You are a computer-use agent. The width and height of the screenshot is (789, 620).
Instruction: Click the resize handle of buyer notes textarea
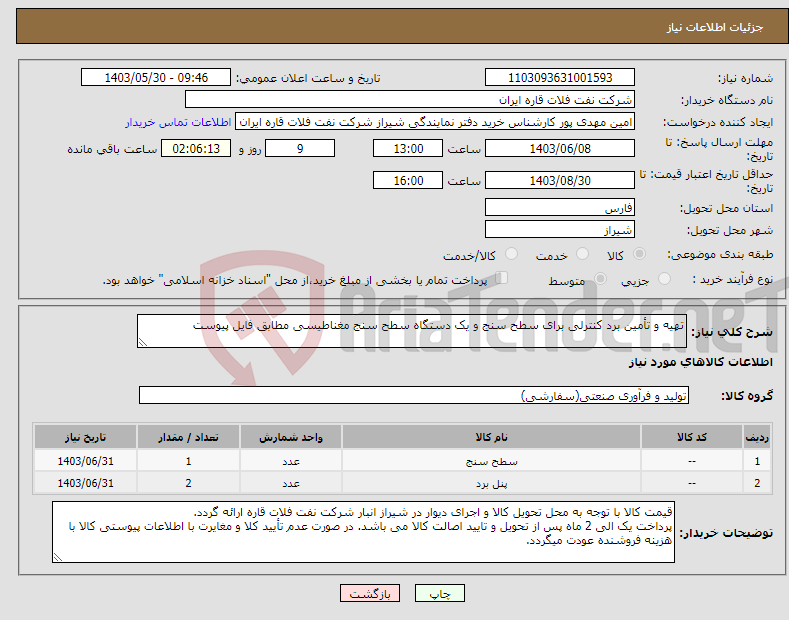click(57, 558)
